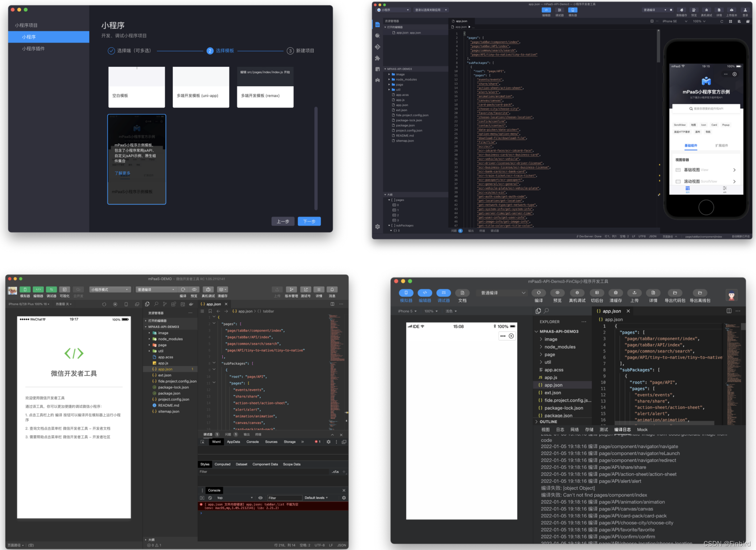This screenshot has height=550, width=756.
Task: Click 切后台 icon in FinClip toolbar
Action: 597,293
